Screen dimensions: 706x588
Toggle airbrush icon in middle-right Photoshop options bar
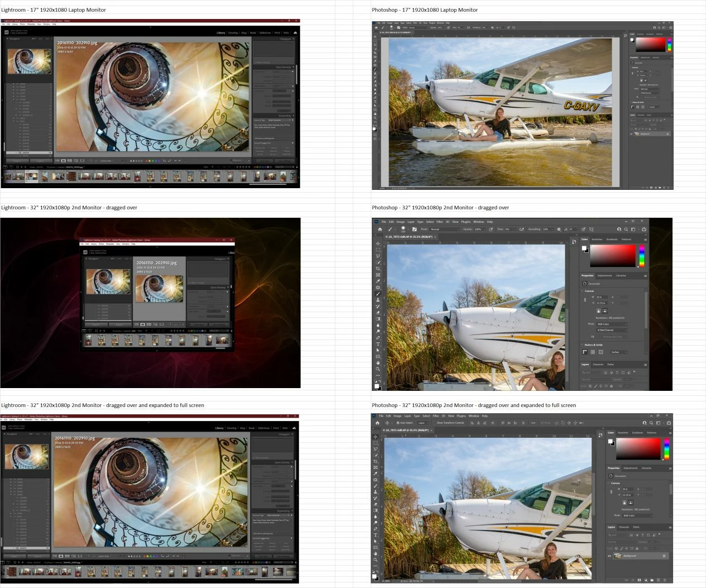pos(522,229)
